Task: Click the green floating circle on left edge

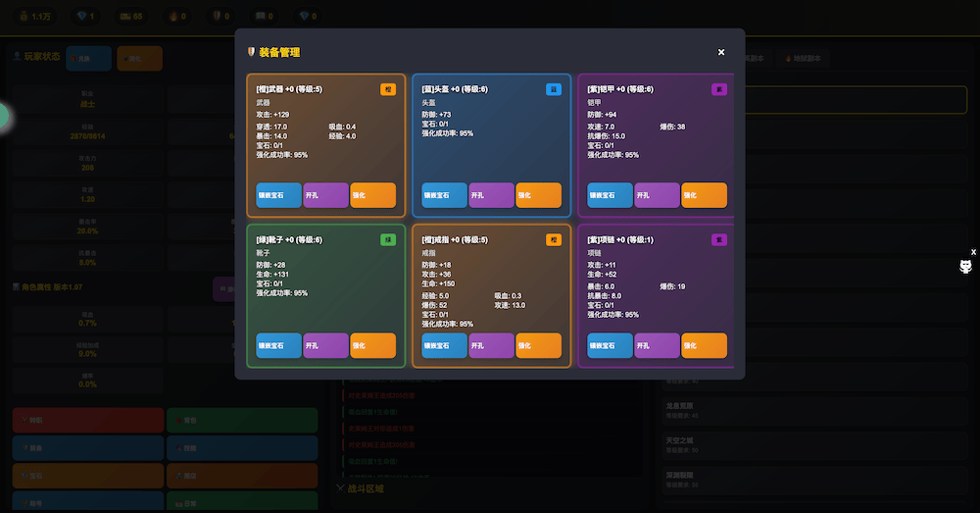Action: click(3, 117)
